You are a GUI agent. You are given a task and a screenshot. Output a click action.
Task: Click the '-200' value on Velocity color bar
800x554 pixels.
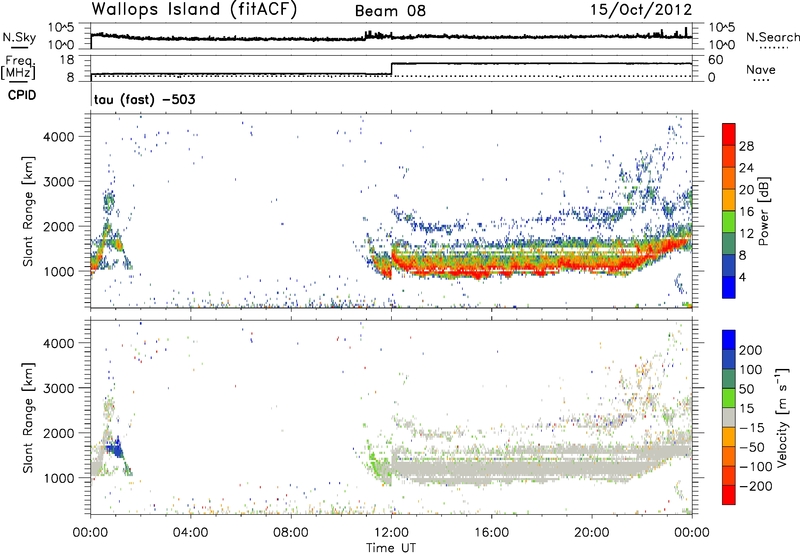coord(755,486)
